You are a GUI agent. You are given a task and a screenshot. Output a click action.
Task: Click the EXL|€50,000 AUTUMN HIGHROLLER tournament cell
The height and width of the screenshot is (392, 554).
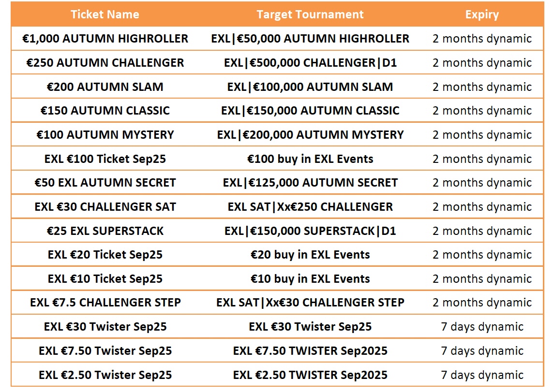[x=310, y=39]
